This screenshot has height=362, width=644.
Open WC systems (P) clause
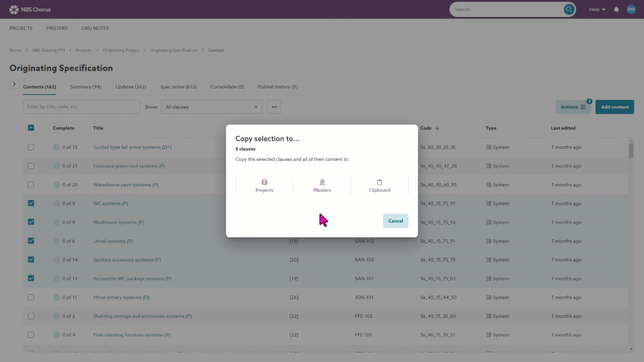click(x=111, y=204)
